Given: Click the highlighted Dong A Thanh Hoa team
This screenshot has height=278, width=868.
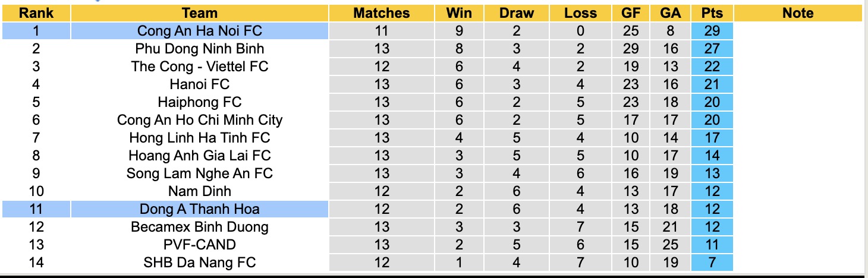Looking at the screenshot, I should (200, 209).
